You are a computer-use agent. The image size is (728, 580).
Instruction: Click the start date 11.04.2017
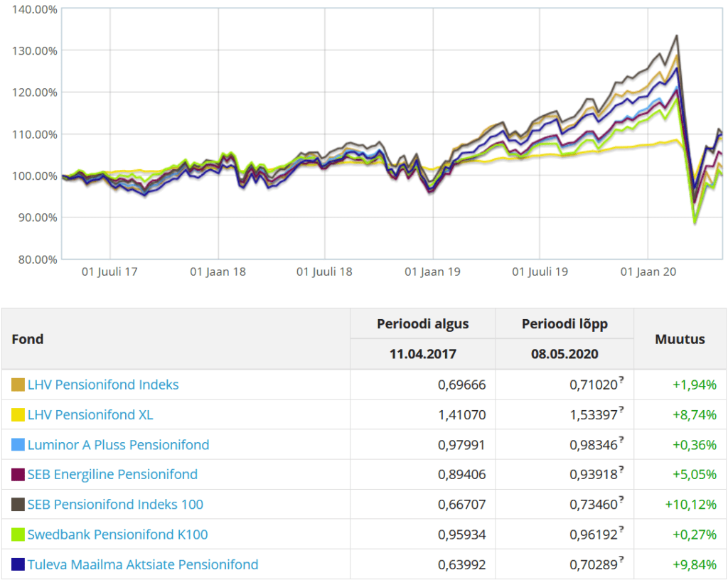(422, 354)
